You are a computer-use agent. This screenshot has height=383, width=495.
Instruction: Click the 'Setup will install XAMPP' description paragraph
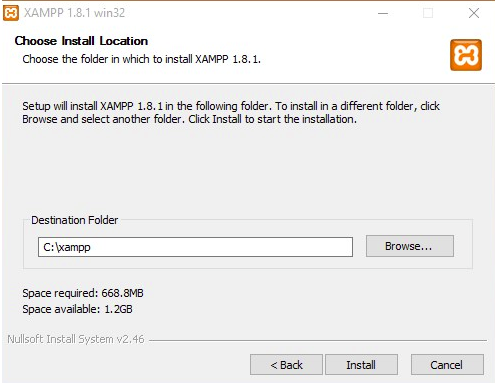pyautogui.click(x=231, y=112)
